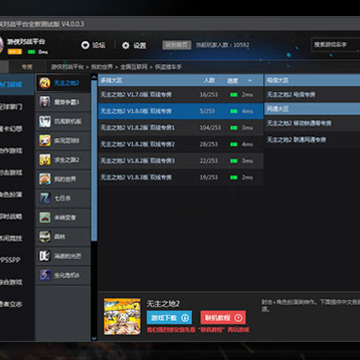The width and height of the screenshot is (360, 360).
Task: Click the 速度 column header
Action: (232, 80)
